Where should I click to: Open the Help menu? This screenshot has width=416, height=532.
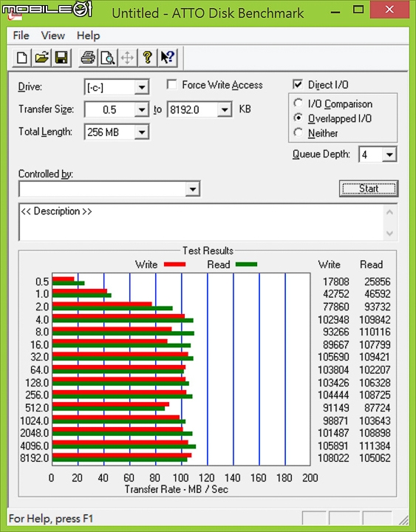88,35
